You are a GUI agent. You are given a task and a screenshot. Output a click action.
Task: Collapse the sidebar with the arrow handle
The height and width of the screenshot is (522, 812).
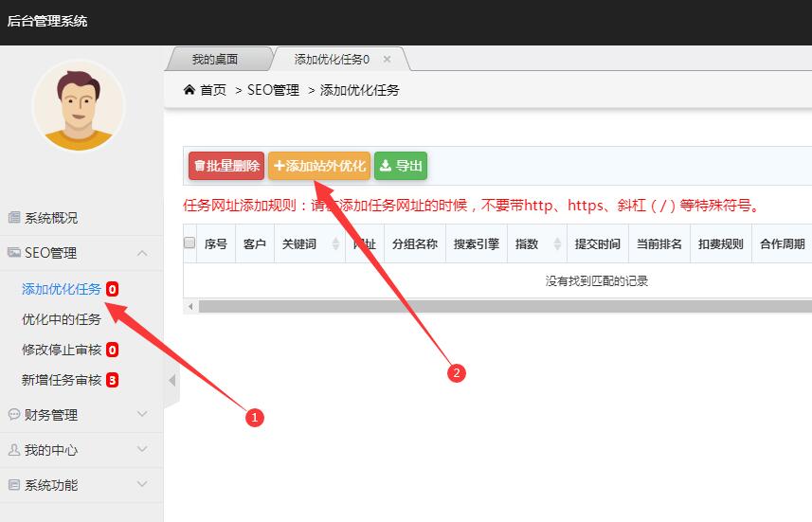tap(171, 381)
